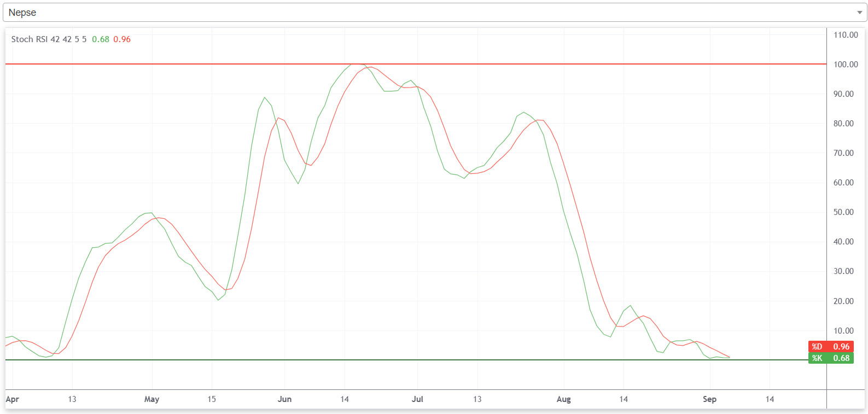The width and height of the screenshot is (868, 414).
Task: Select the Stoch RSI 42 42 5 5 legend
Action: [49, 39]
